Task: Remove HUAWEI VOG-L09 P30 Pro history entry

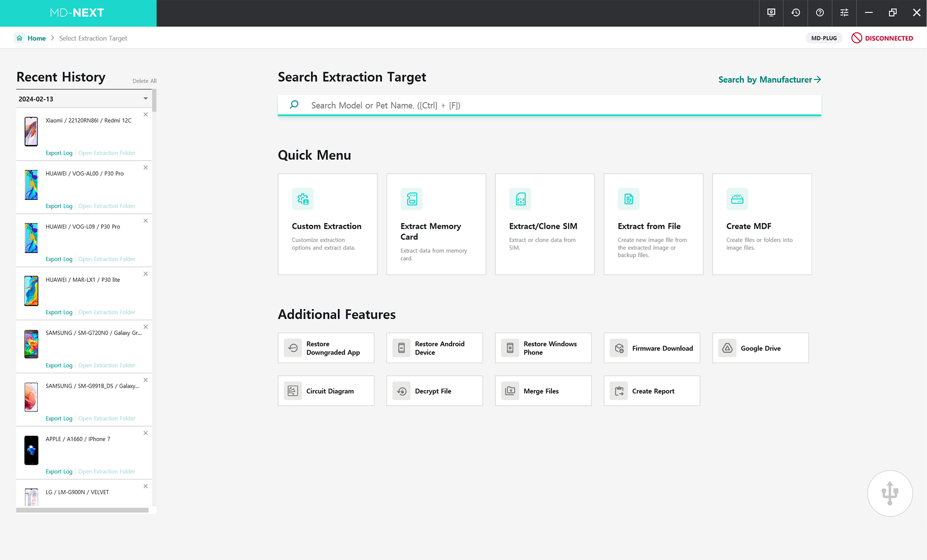Action: click(x=146, y=221)
